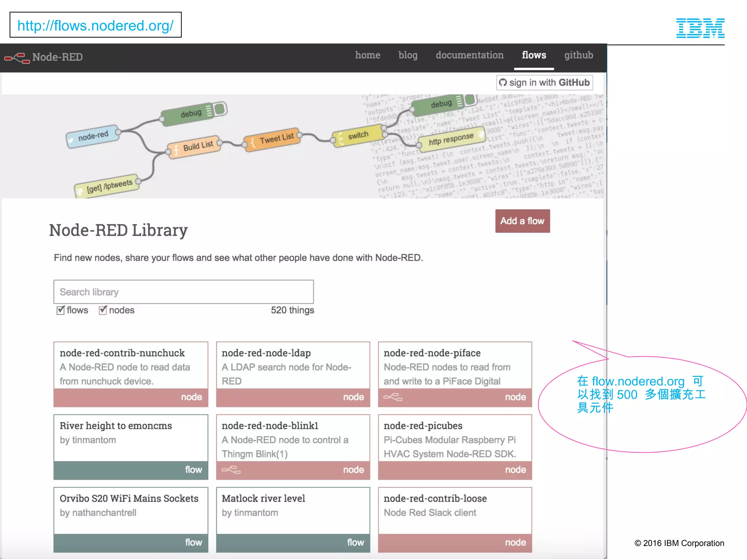Click the IBM logo
This screenshot has width=747, height=560.
point(700,28)
